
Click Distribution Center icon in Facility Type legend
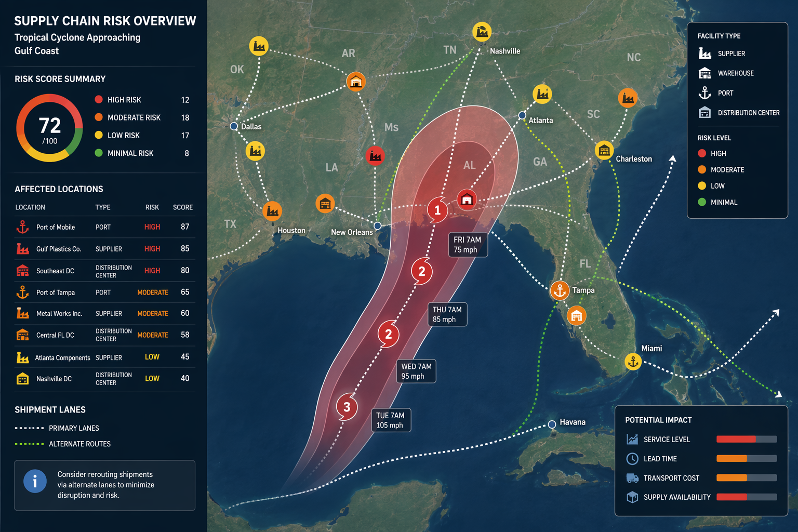pos(705,113)
